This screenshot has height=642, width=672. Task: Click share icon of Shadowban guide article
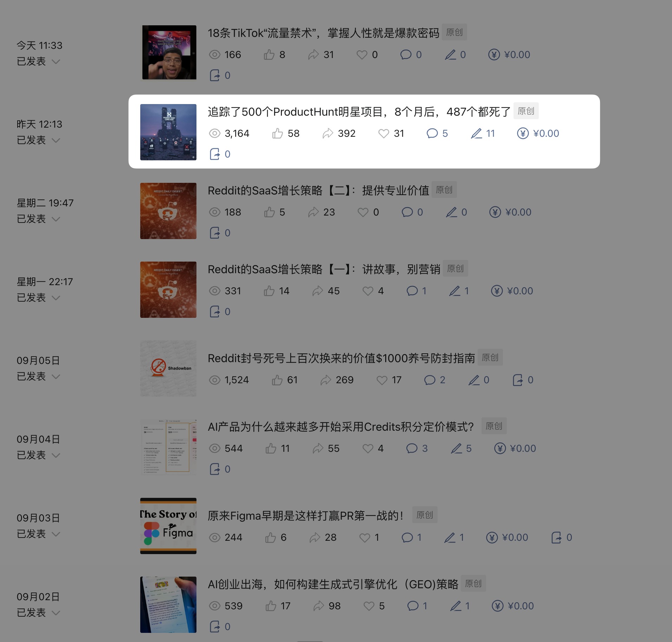326,380
